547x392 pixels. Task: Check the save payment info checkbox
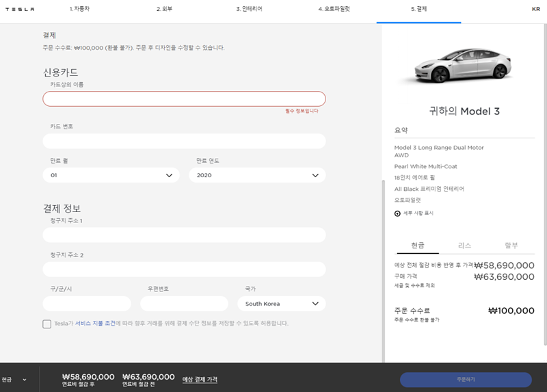click(46, 324)
